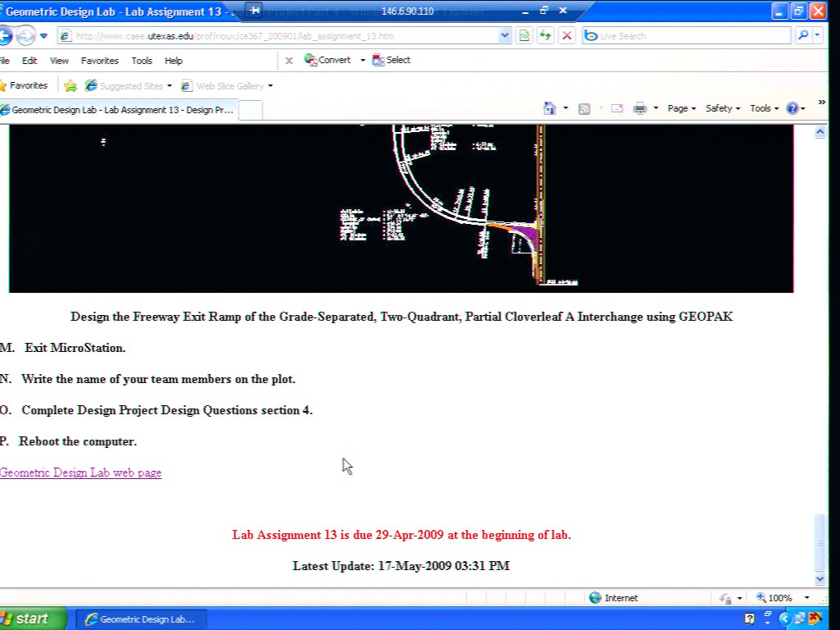
Task: Click the Internet security zone indicator
Action: 614,598
